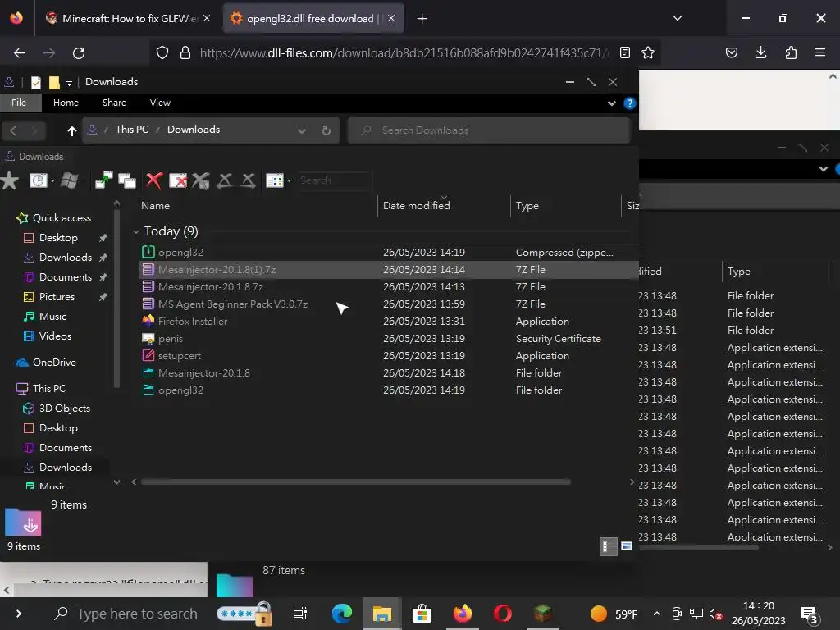Open the recent history clock icon

click(38, 180)
